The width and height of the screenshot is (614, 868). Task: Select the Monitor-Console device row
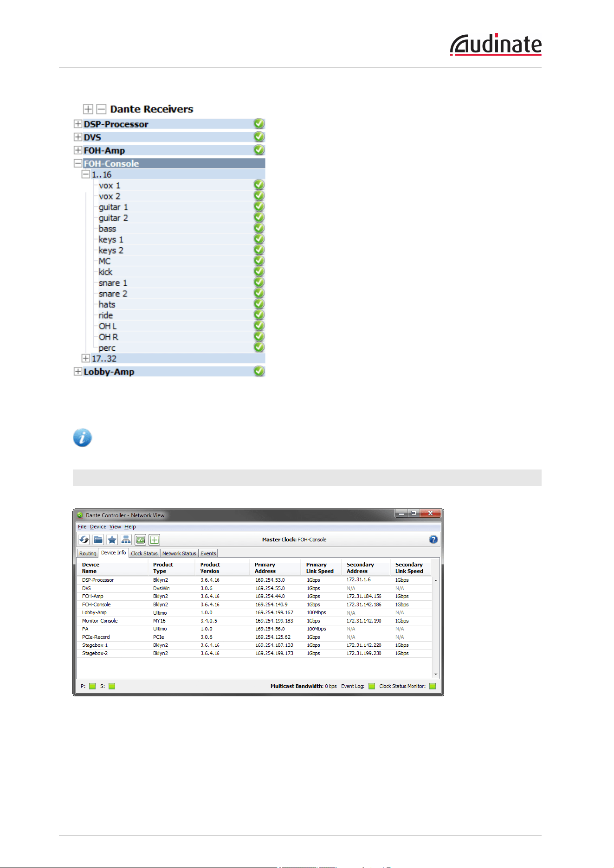point(255,621)
